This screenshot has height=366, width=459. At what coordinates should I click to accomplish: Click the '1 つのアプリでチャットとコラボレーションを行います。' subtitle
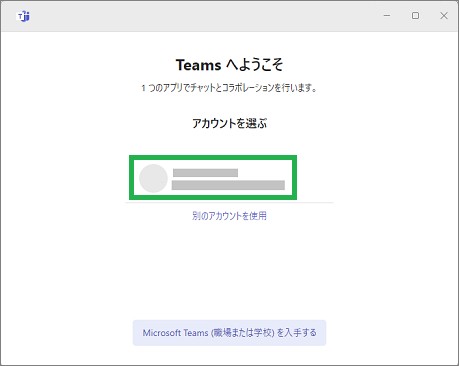229,88
